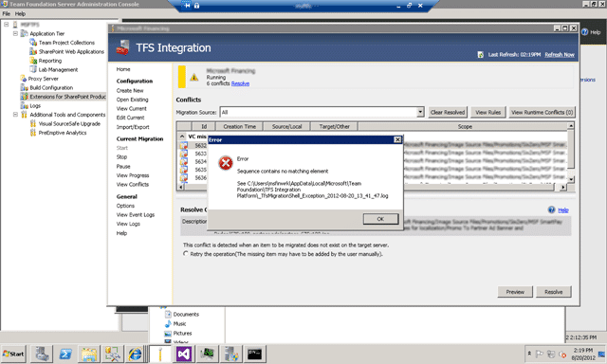Click the Clear Resolved button
The height and width of the screenshot is (364, 607).
tap(447, 112)
